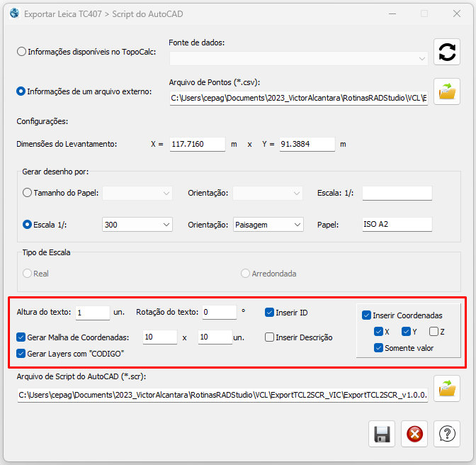Click the 'Altura do texto' input field

[92, 313]
